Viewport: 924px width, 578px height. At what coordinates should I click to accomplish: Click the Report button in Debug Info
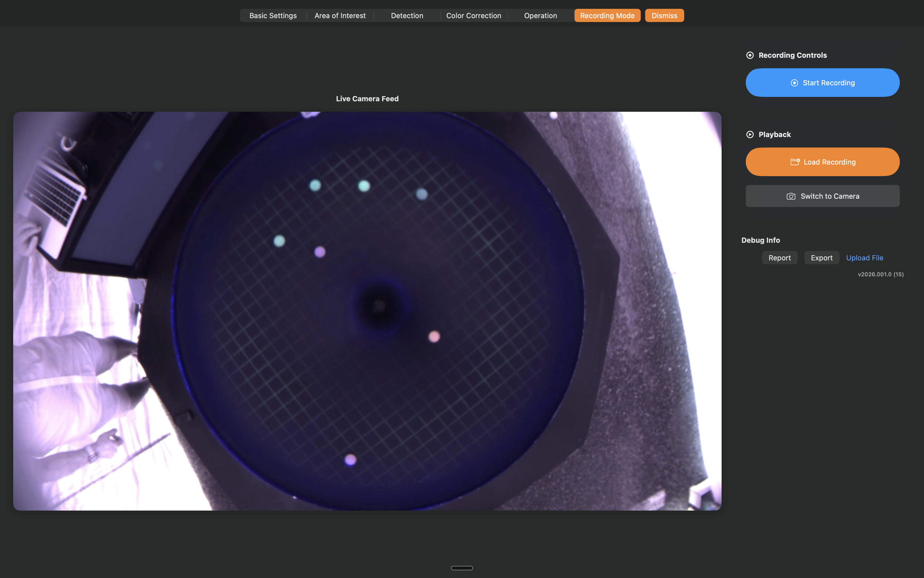(779, 258)
